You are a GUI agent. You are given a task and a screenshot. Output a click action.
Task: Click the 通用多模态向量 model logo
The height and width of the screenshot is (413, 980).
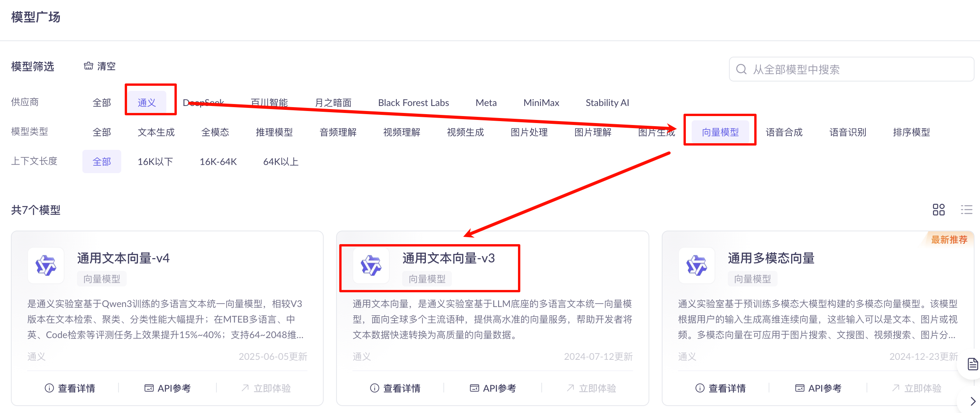[x=696, y=265]
